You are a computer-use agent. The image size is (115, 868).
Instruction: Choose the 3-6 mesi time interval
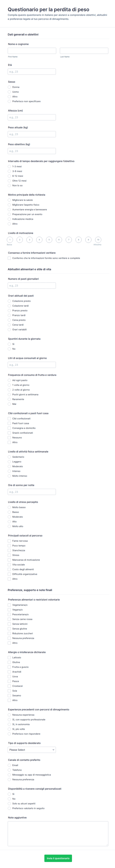click(9, 171)
